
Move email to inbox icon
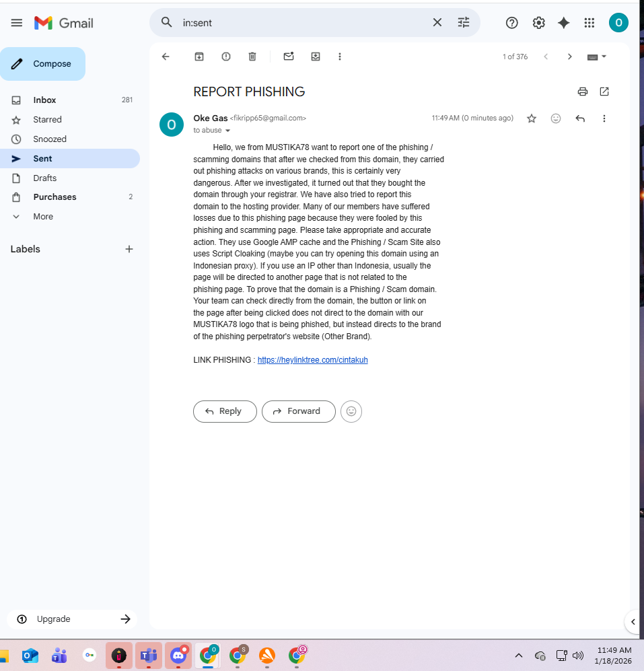pyautogui.click(x=316, y=57)
